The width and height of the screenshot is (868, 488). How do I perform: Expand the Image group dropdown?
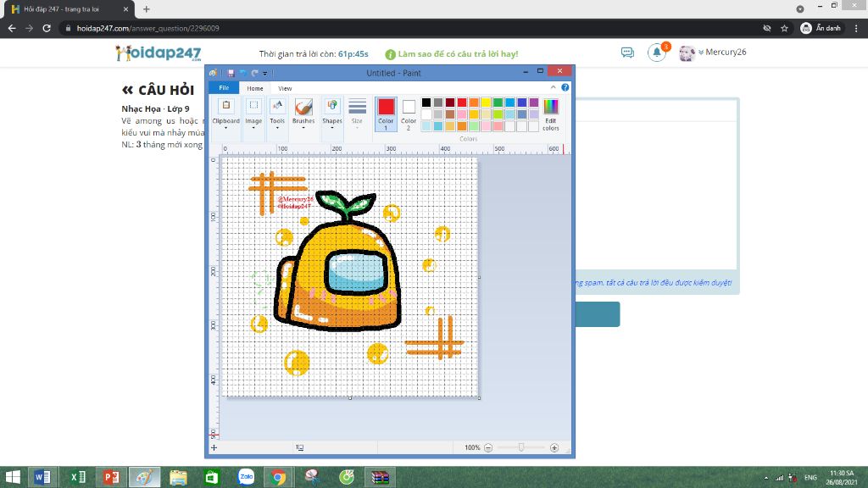(253, 115)
